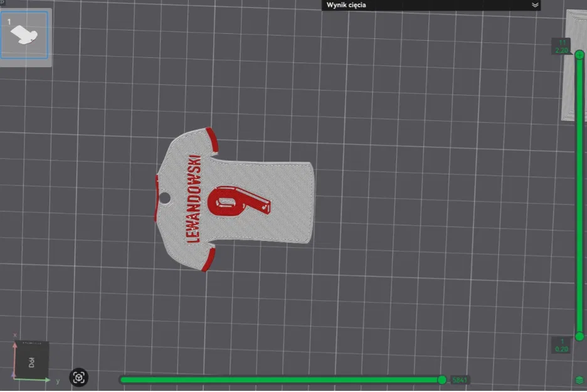Select plate 1 thumbnail
The width and height of the screenshot is (587, 392).
(x=24, y=35)
